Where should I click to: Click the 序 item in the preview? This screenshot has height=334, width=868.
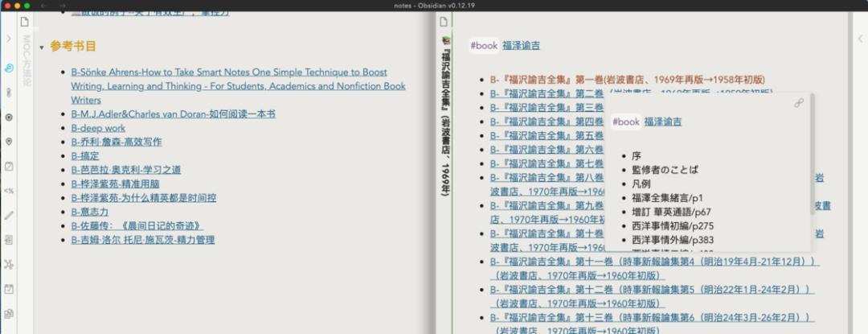pyautogui.click(x=636, y=156)
